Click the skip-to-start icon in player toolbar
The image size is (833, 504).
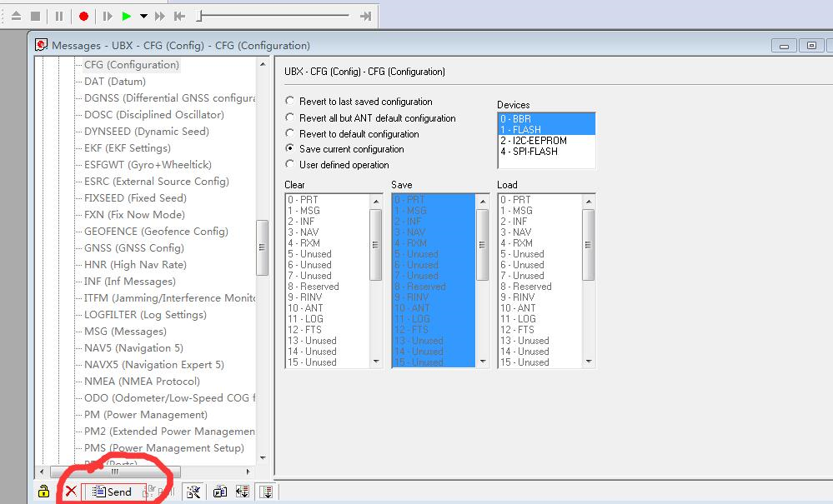179,16
